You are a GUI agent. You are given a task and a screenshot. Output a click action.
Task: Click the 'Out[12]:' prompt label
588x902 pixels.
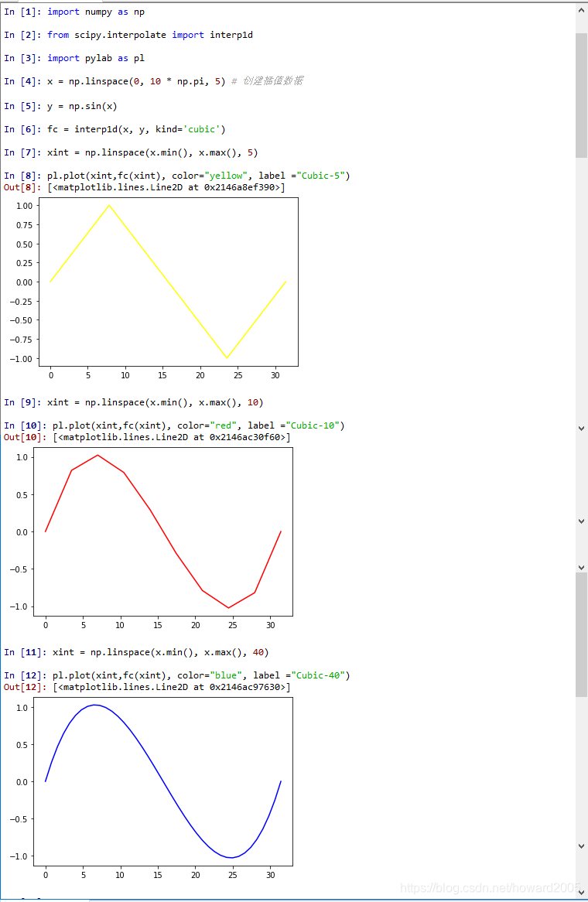(26, 687)
